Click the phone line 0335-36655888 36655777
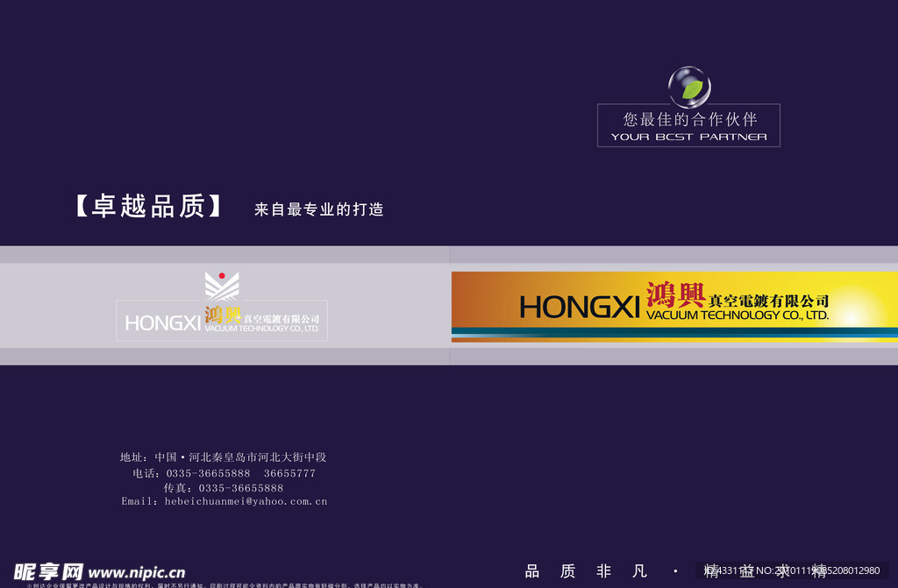The height and width of the screenshot is (588, 898). [224, 473]
